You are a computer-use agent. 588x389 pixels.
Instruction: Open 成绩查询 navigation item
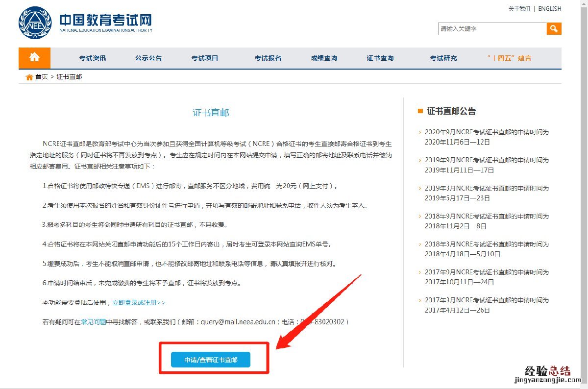324,58
